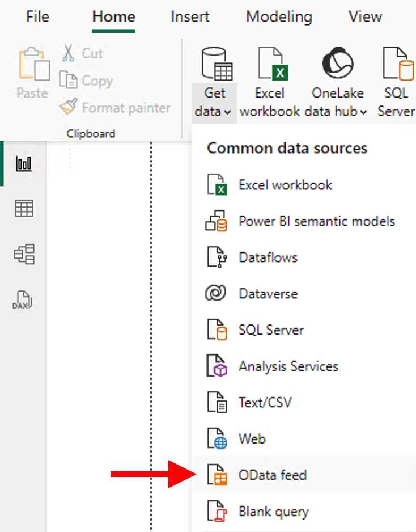The height and width of the screenshot is (532, 416).
Task: Go to the View tab
Action: tap(365, 16)
